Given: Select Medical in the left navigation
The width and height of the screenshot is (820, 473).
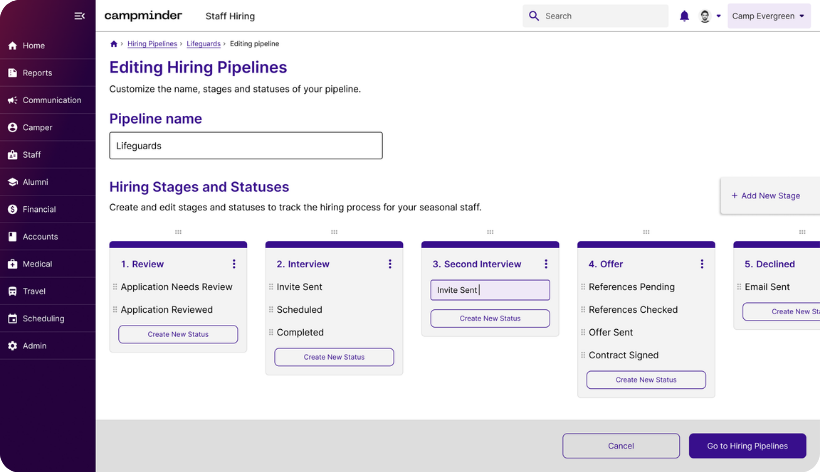Looking at the screenshot, I should [x=37, y=264].
